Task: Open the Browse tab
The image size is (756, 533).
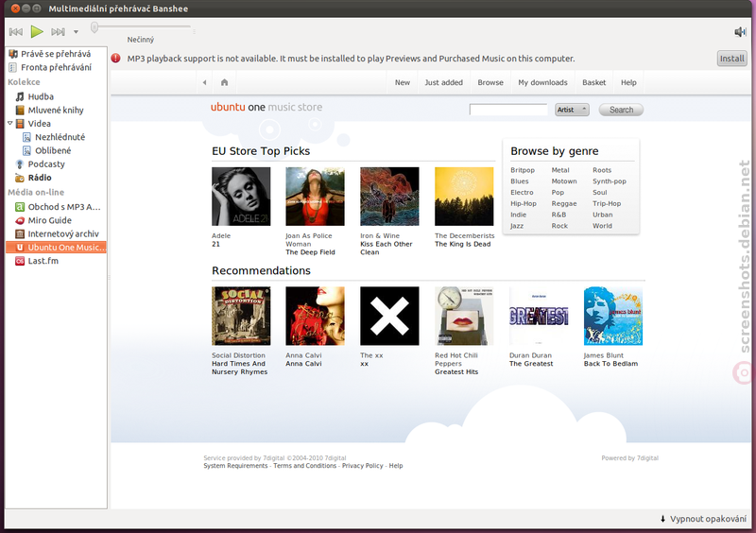Action: click(490, 82)
